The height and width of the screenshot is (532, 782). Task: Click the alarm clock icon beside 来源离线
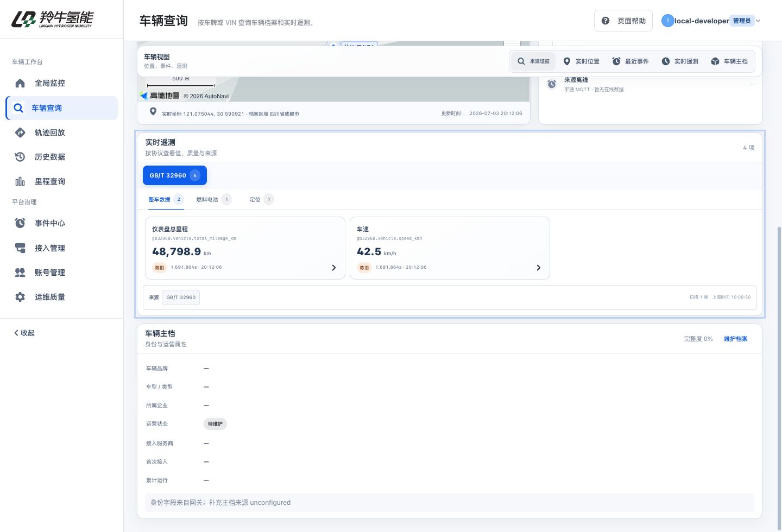(552, 84)
